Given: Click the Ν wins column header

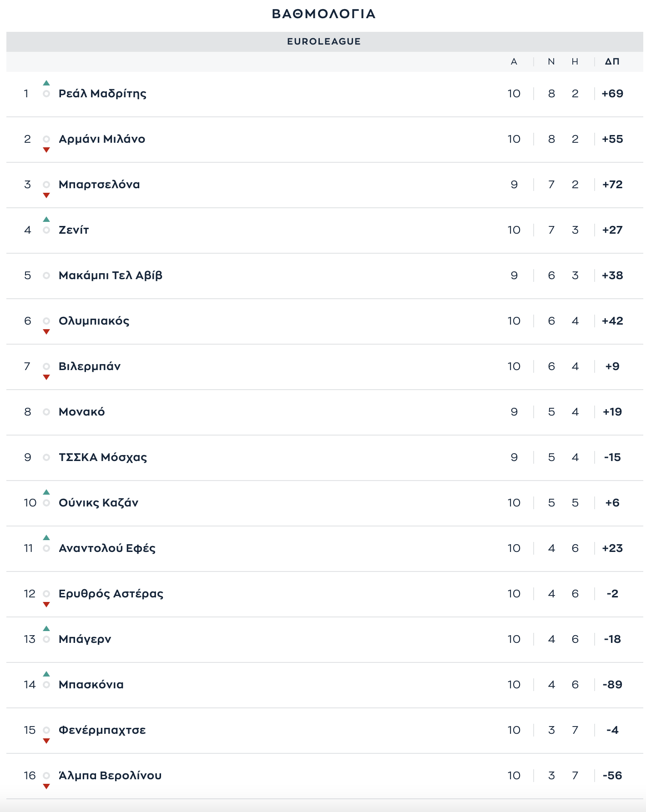Looking at the screenshot, I should pyautogui.click(x=551, y=61).
